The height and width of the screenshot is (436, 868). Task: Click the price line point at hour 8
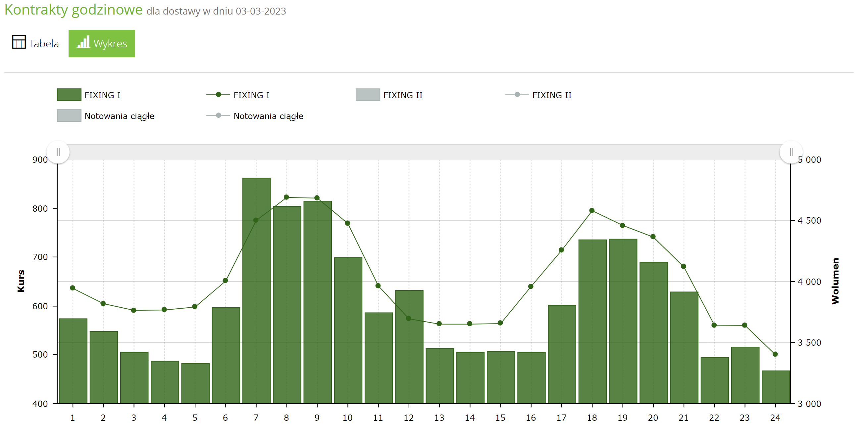click(286, 197)
